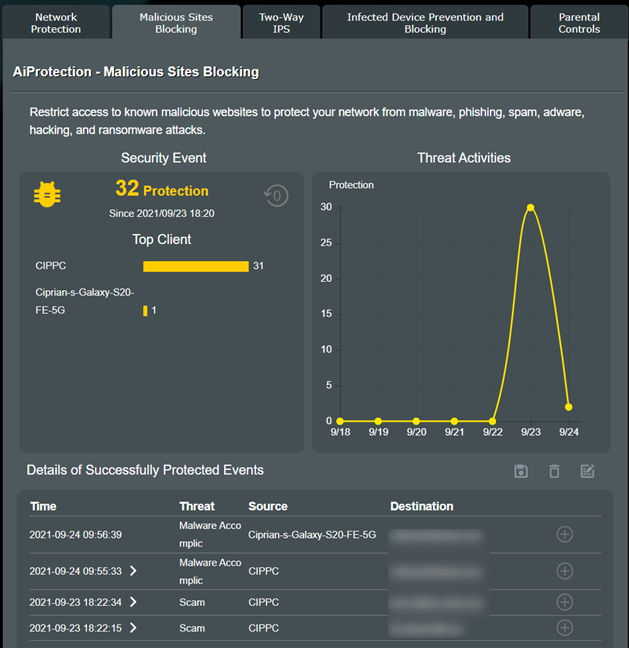The height and width of the screenshot is (648, 629).
Task: Select Ciprian-s-Galaxy-S20-FE-5G in Top Client
Action: click(x=85, y=301)
